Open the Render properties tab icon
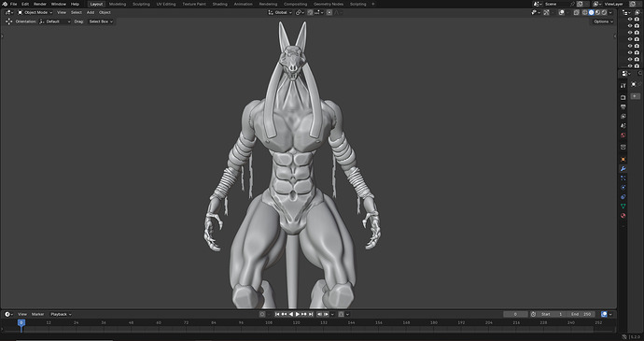 click(x=623, y=97)
